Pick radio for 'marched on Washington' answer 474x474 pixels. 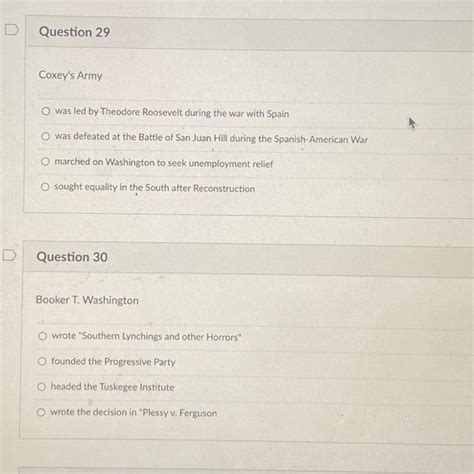click(45, 162)
